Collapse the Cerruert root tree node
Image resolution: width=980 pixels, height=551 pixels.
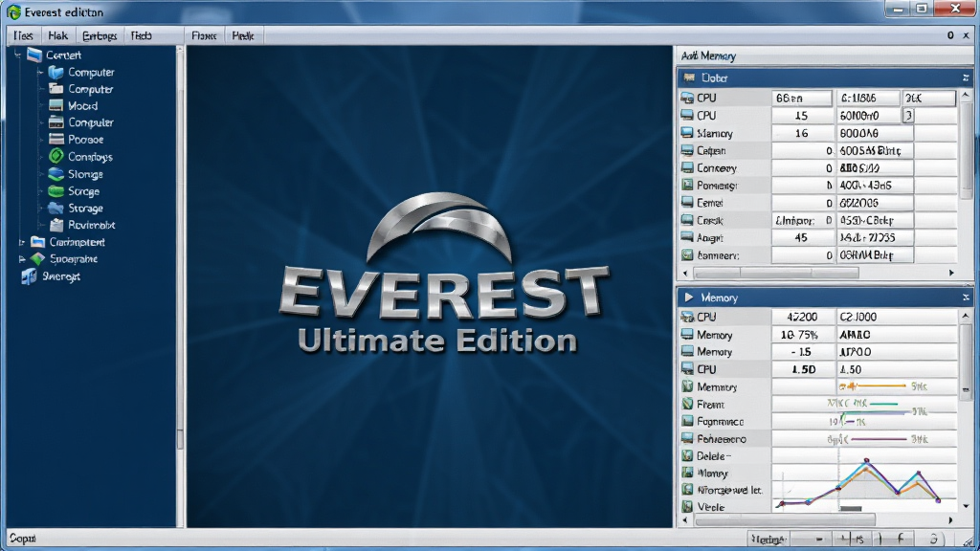coord(17,55)
